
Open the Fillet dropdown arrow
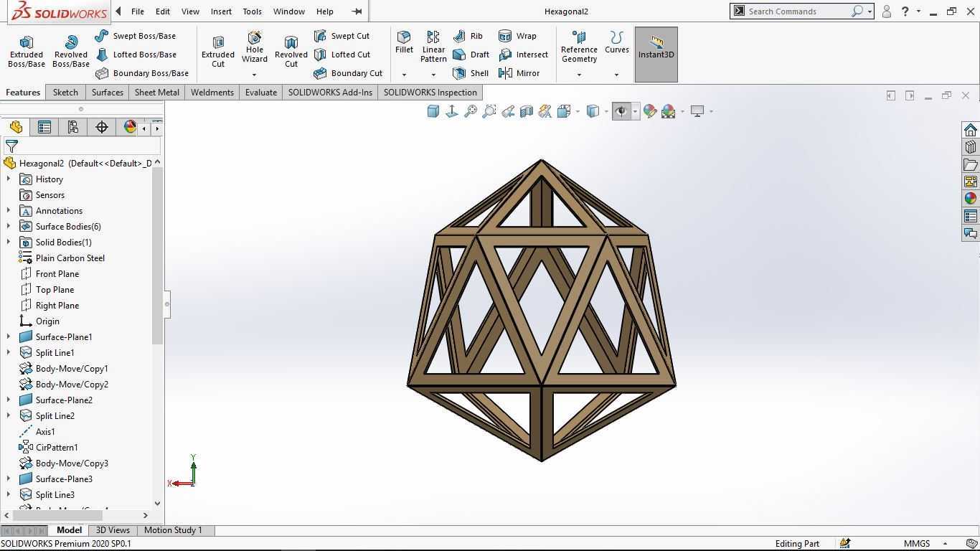(404, 75)
